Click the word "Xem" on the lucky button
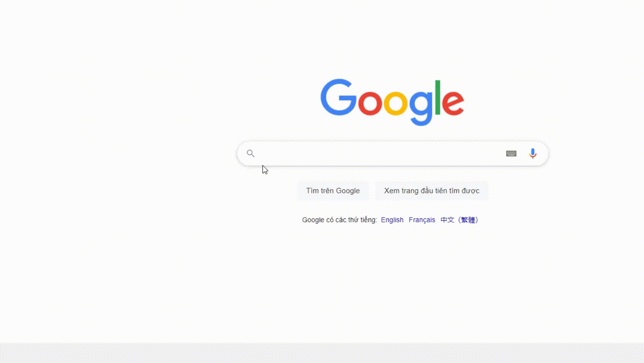The image size is (644, 363). pos(392,191)
